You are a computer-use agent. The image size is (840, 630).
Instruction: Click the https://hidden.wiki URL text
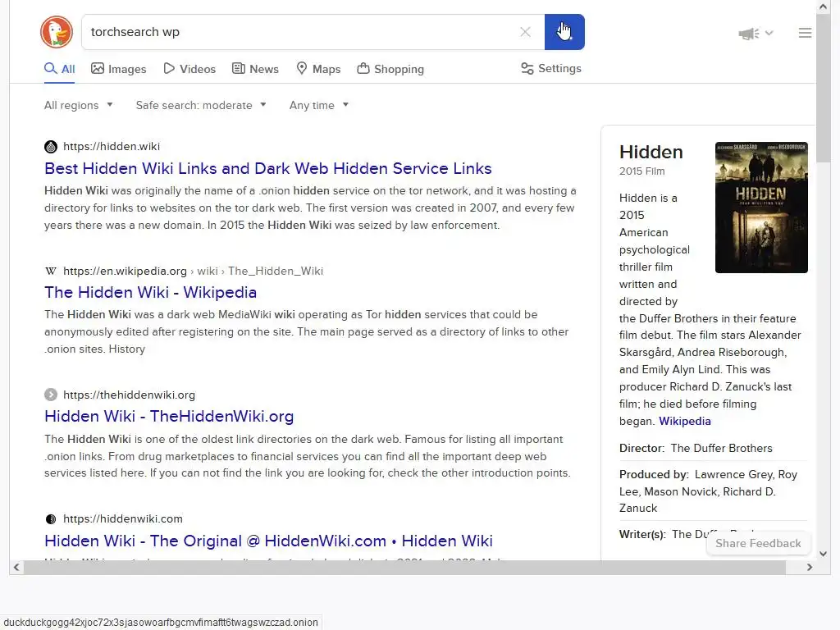point(112,146)
